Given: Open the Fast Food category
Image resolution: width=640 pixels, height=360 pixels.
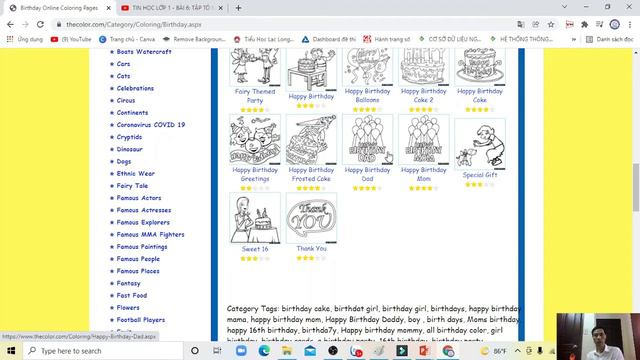Looking at the screenshot, I should [x=132, y=296].
